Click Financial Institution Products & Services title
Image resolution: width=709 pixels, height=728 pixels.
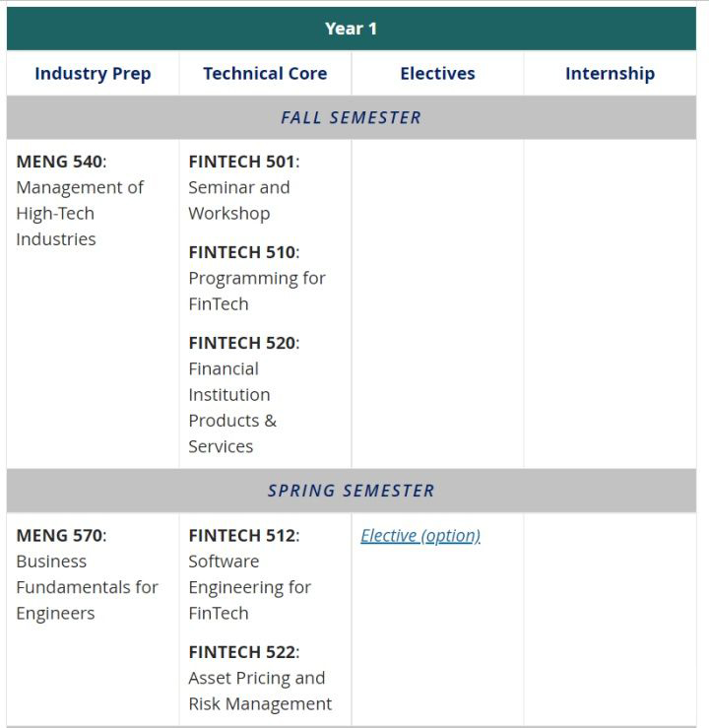point(231,408)
